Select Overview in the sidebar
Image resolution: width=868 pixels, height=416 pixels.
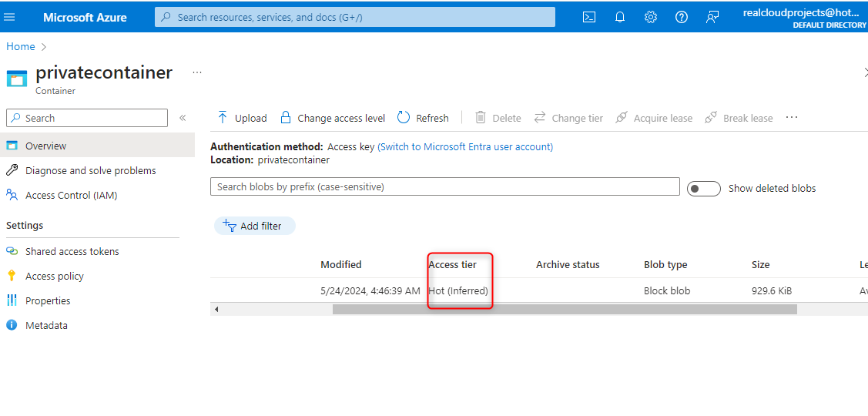coord(97,146)
